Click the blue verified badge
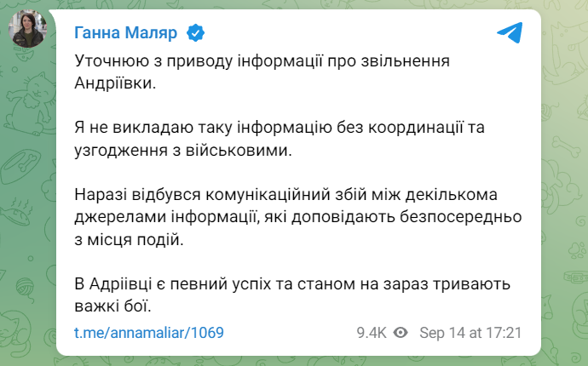Viewport: 588px width, 366px height. click(197, 33)
